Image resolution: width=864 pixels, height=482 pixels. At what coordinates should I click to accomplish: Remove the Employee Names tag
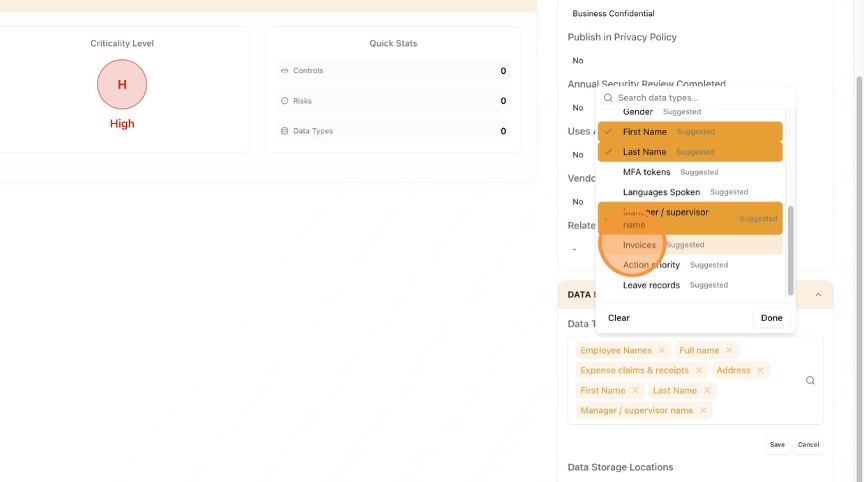tap(662, 351)
